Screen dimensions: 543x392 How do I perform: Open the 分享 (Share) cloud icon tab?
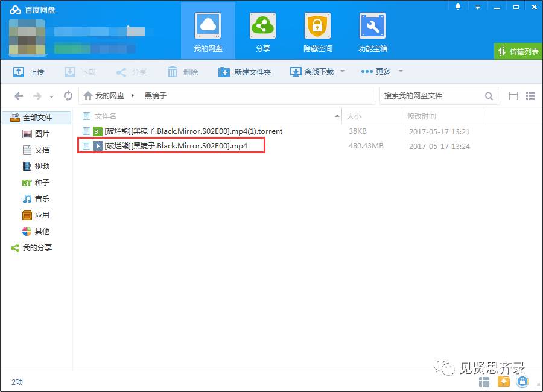[262, 31]
